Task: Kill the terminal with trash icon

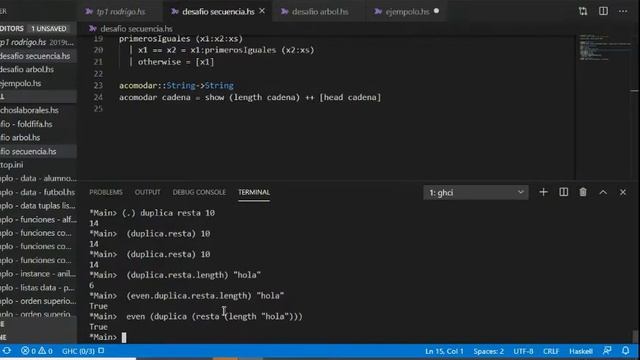Action: (583, 192)
